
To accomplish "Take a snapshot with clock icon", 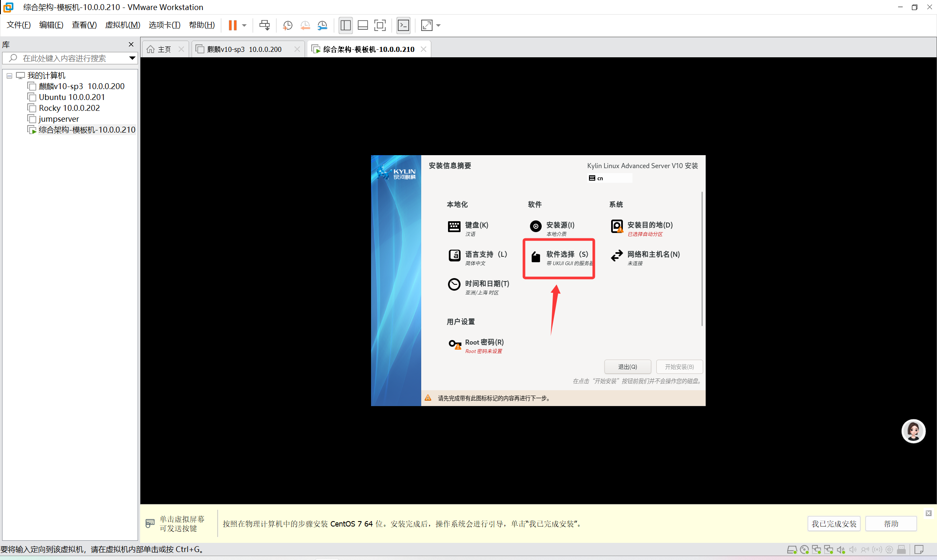I will coord(287,26).
